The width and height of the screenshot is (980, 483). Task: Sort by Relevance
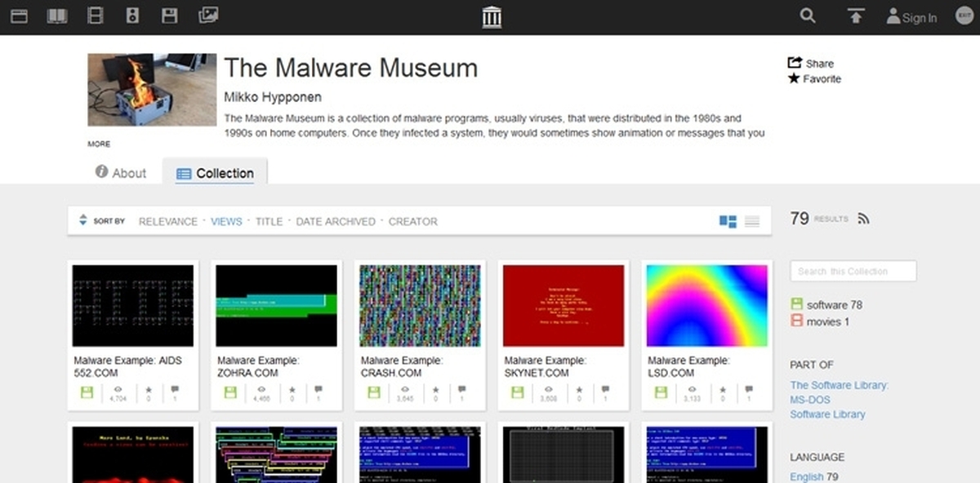tap(168, 221)
